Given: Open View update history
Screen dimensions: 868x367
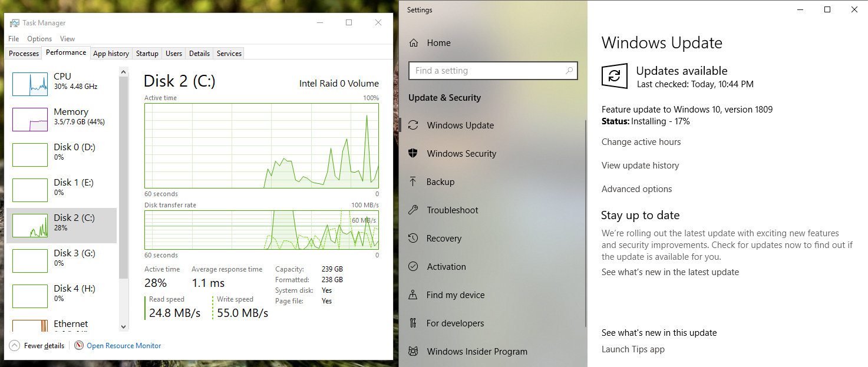Looking at the screenshot, I should click(x=640, y=165).
